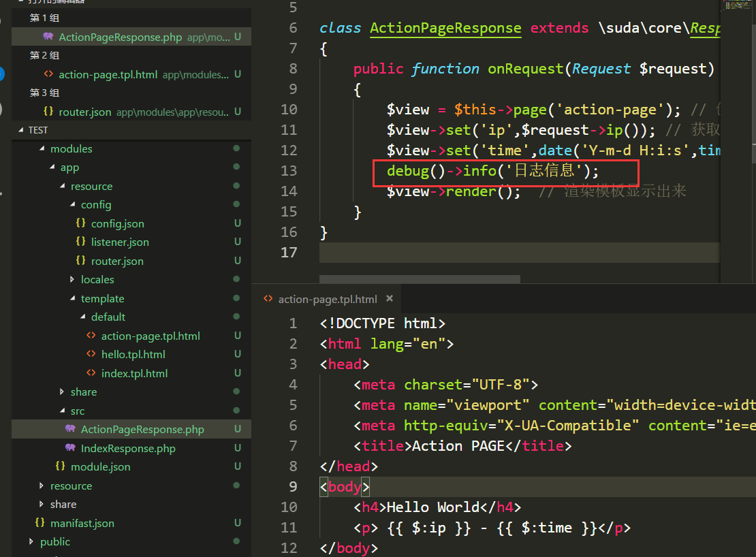Click the PHP icon in open editors group 1
The width and height of the screenshot is (756, 557).
(48, 37)
